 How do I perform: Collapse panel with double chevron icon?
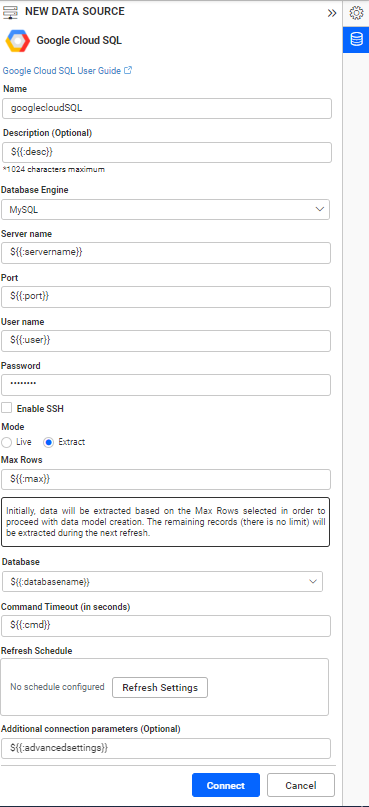(332, 13)
